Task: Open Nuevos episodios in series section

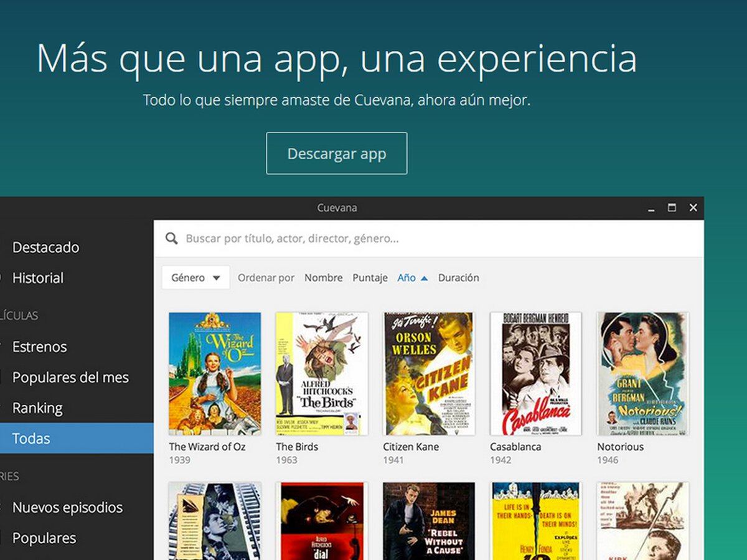Action: click(x=68, y=507)
